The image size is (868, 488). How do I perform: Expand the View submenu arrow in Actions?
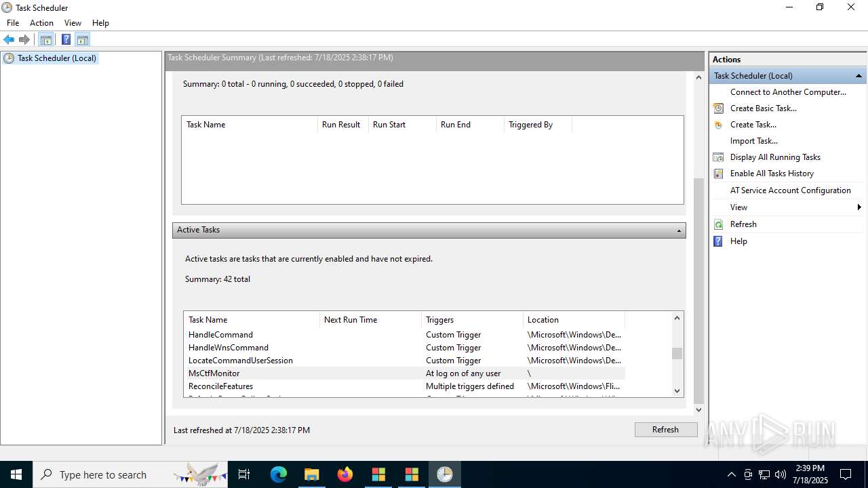(859, 207)
